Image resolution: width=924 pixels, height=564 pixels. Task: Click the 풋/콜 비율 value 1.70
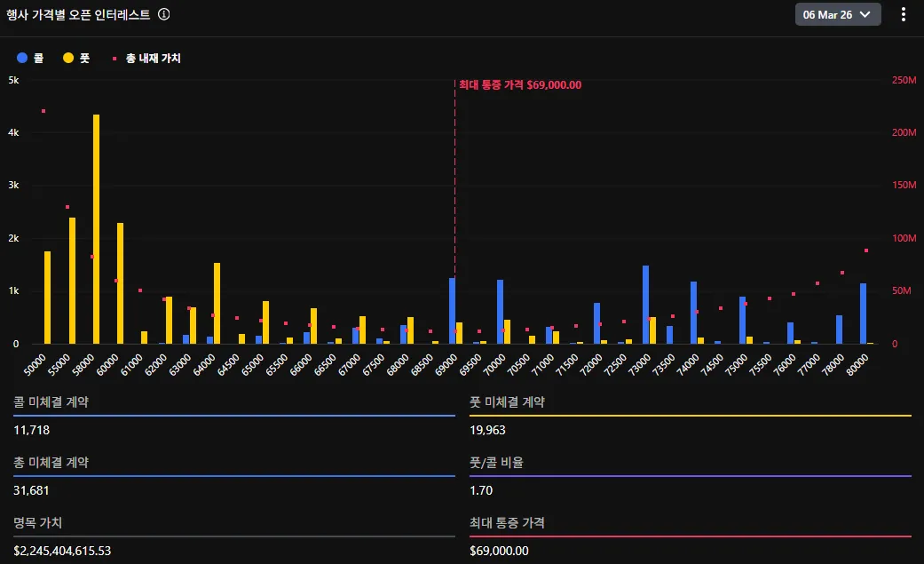pyautogui.click(x=481, y=490)
